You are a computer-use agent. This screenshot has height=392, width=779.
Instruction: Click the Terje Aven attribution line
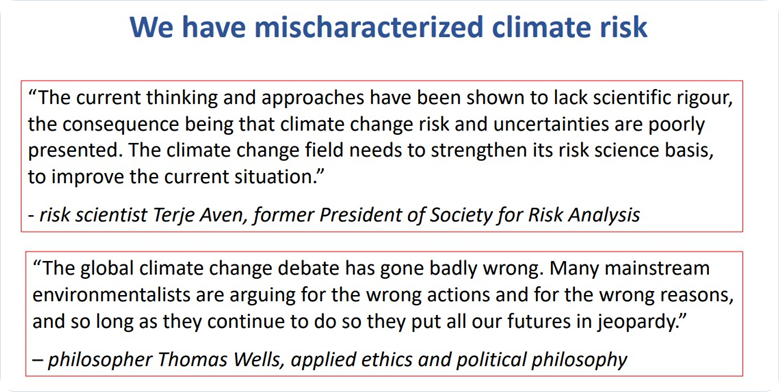click(x=334, y=215)
